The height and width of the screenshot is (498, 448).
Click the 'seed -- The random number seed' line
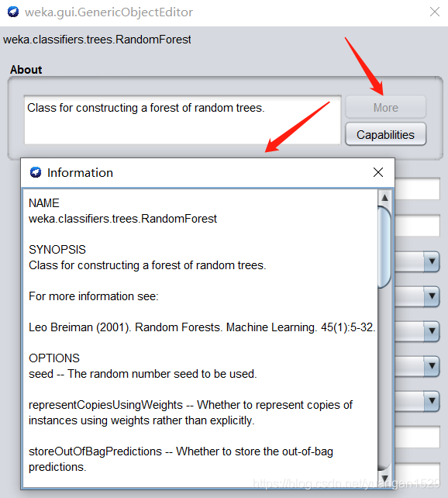click(x=143, y=374)
